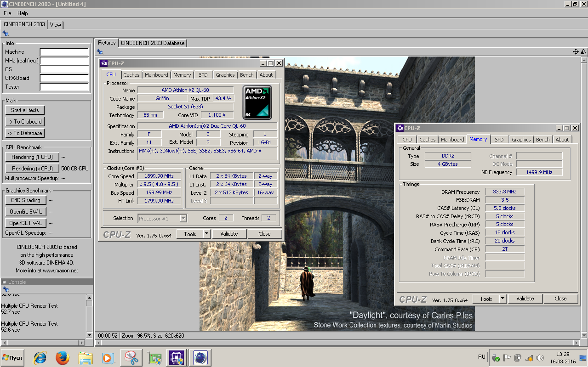Screen dimensions: 588x367
Task: Click the Start all tests button
Action: click(25, 110)
